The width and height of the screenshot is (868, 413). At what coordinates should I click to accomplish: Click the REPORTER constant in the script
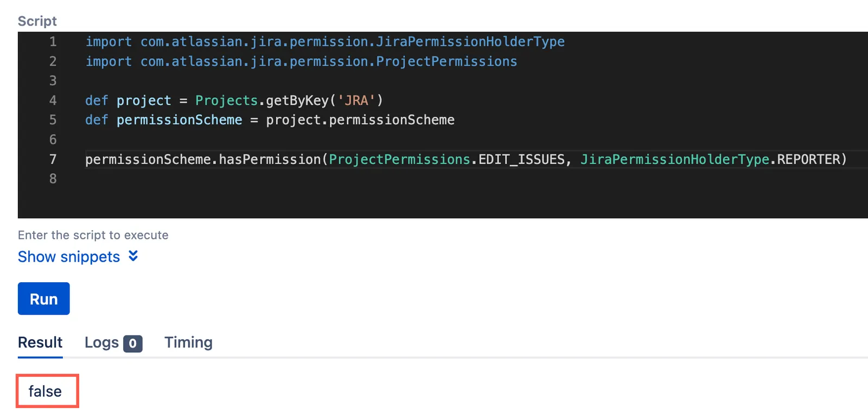(808, 159)
